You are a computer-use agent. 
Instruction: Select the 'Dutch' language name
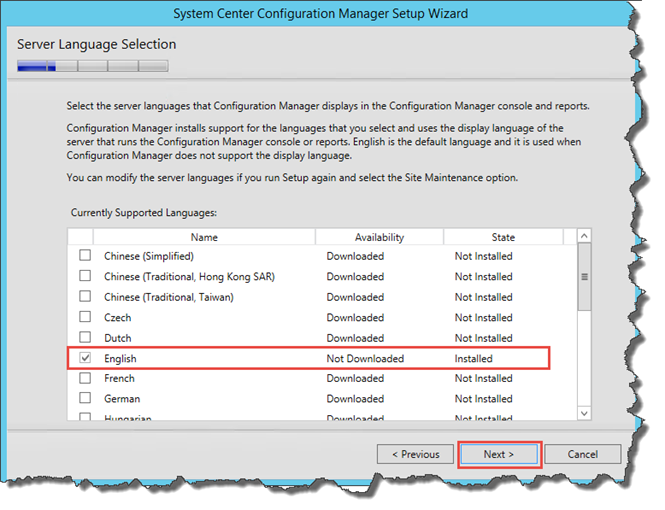click(118, 338)
